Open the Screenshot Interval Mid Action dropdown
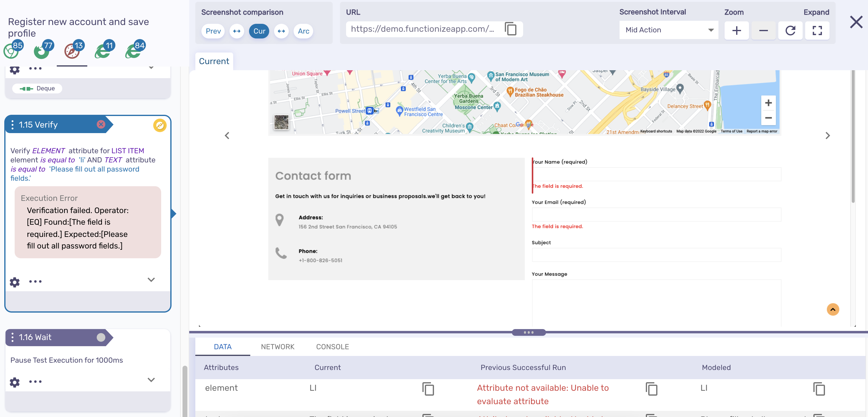This screenshot has height=417, width=868. coord(668,30)
